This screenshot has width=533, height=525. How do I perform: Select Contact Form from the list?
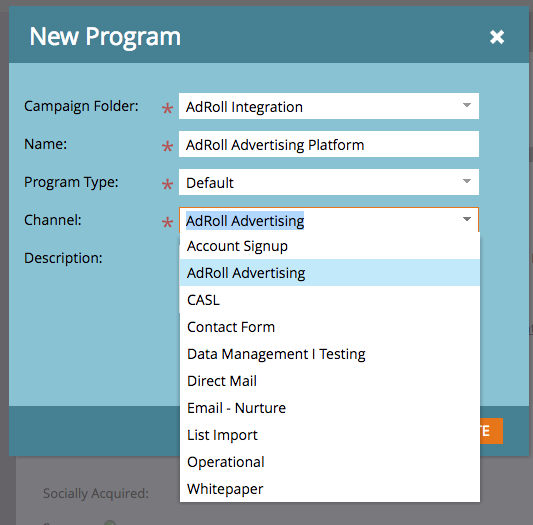tap(330, 327)
